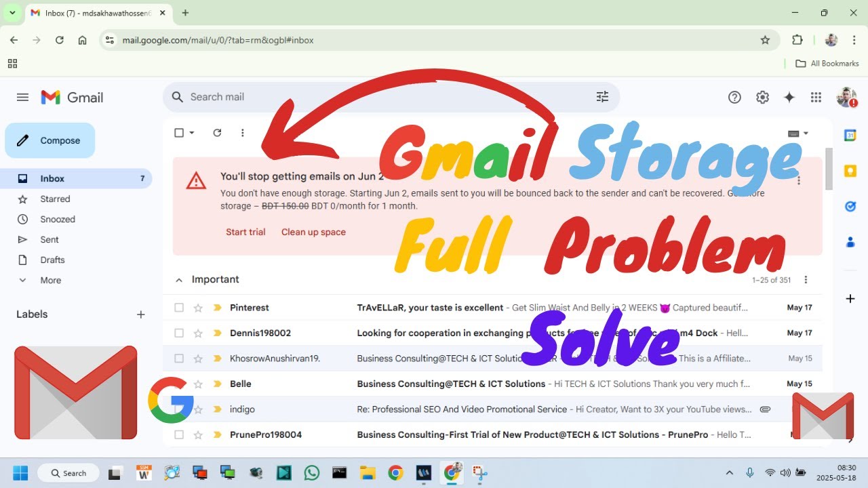Open the Gmail main menu hamburger icon
Image resolution: width=868 pixels, height=488 pixels.
pos(22,98)
